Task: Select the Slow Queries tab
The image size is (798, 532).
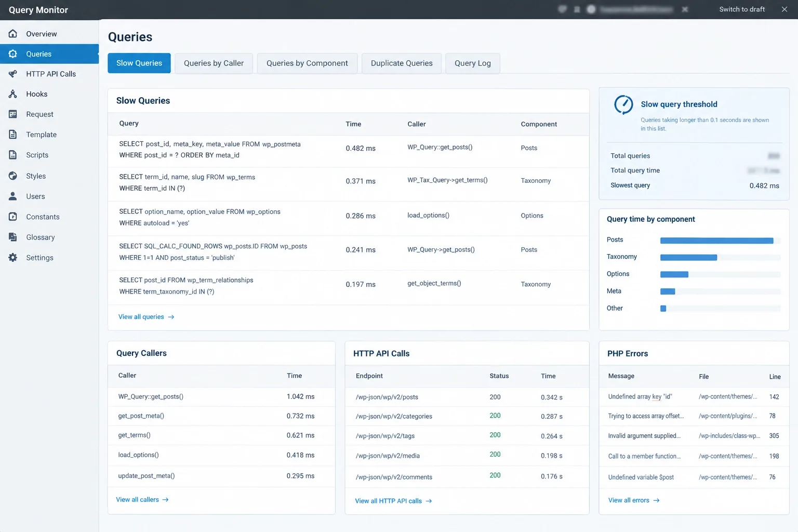Action: point(139,63)
